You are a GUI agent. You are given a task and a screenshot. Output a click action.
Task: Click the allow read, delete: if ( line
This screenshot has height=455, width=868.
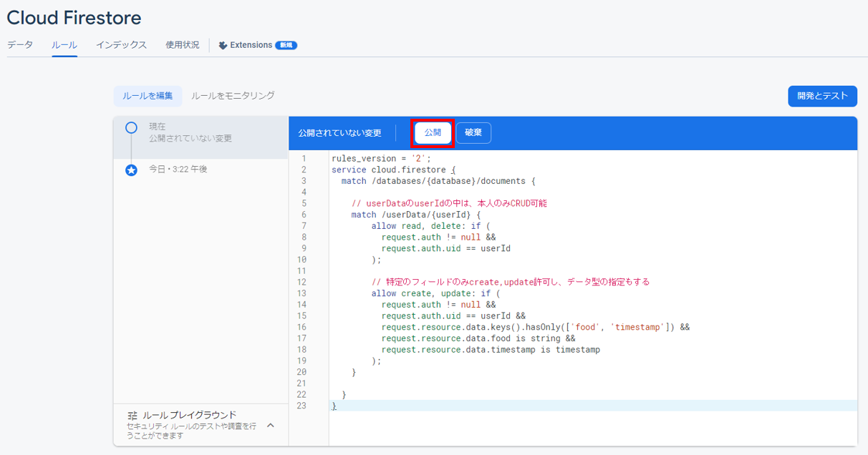pyautogui.click(x=430, y=226)
